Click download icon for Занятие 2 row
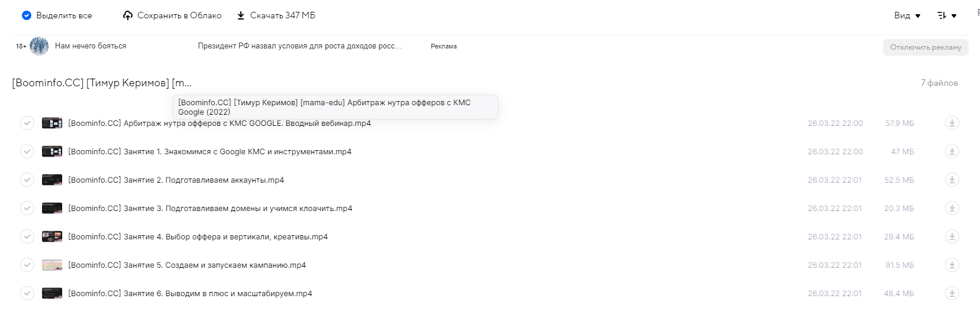Screen dimensions: 980x318 (952, 180)
